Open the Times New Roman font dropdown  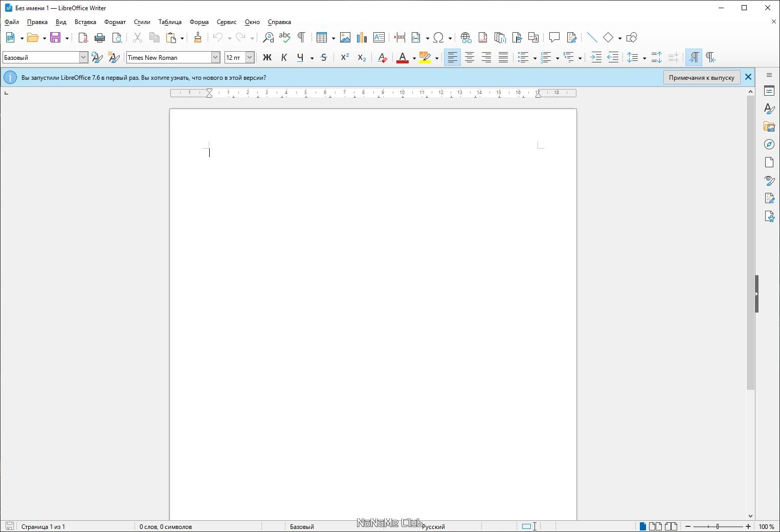click(x=215, y=57)
